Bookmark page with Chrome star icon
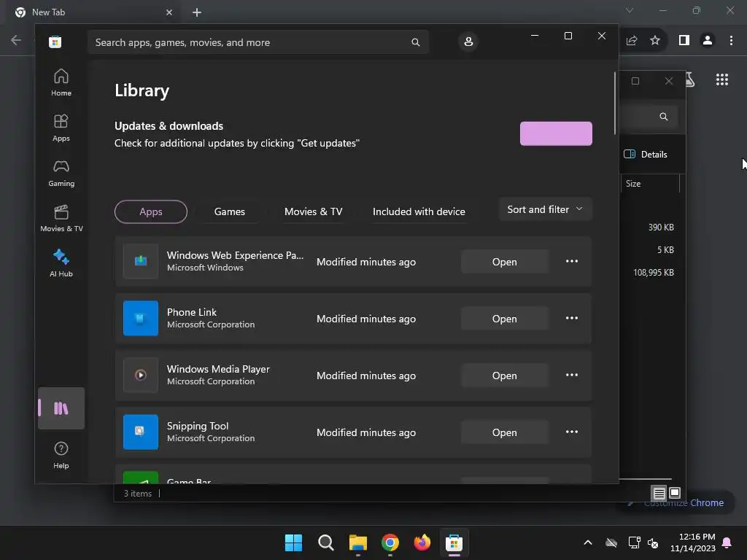This screenshot has width=747, height=560. [655, 41]
